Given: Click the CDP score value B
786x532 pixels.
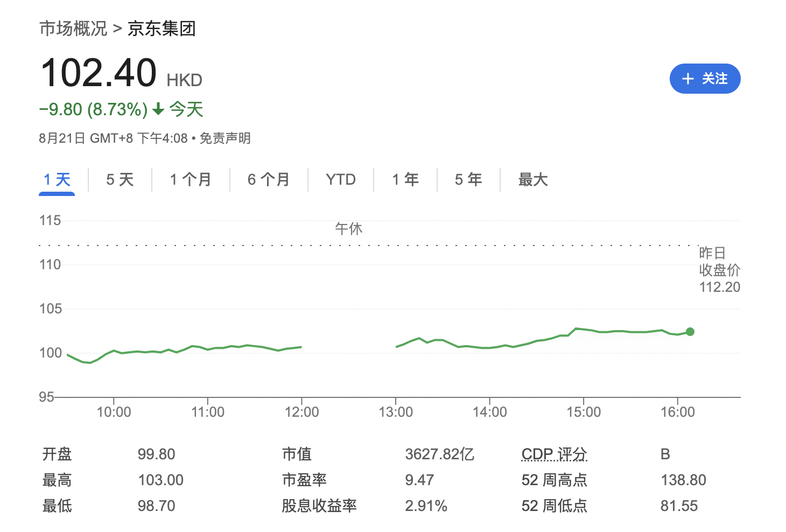Looking at the screenshot, I should [x=665, y=454].
